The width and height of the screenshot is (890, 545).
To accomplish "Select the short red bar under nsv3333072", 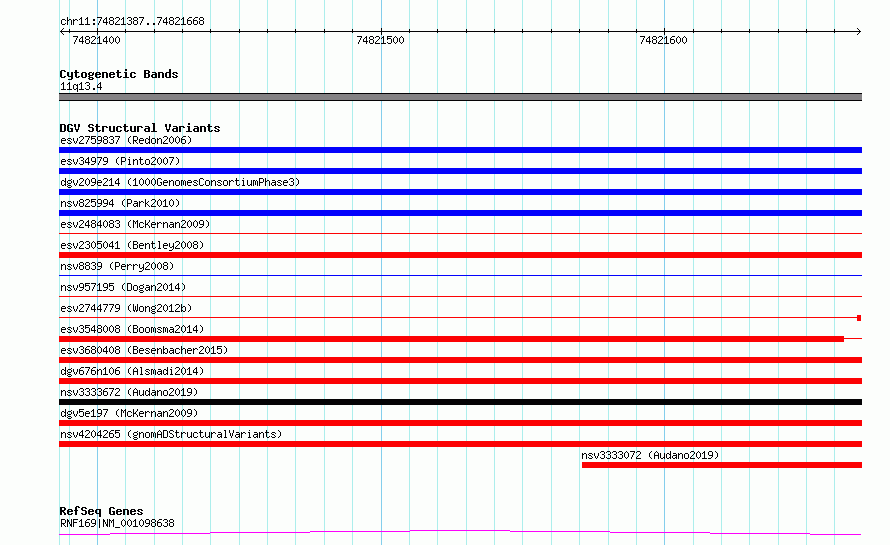I will point(722,465).
